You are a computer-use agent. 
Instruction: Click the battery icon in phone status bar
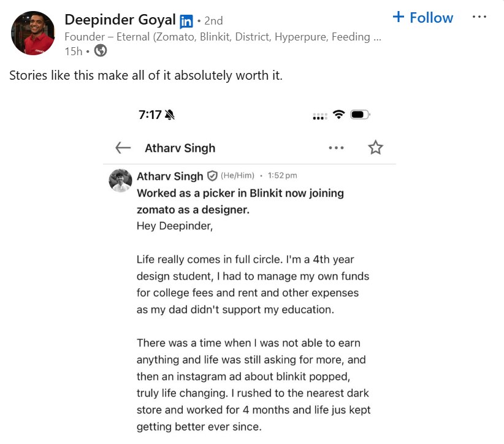[359, 115]
